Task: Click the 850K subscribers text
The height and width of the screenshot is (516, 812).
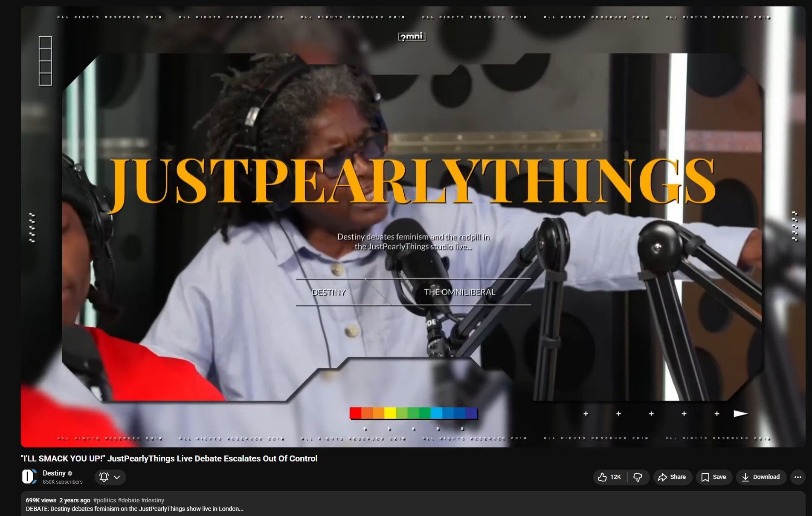Action: tap(62, 482)
